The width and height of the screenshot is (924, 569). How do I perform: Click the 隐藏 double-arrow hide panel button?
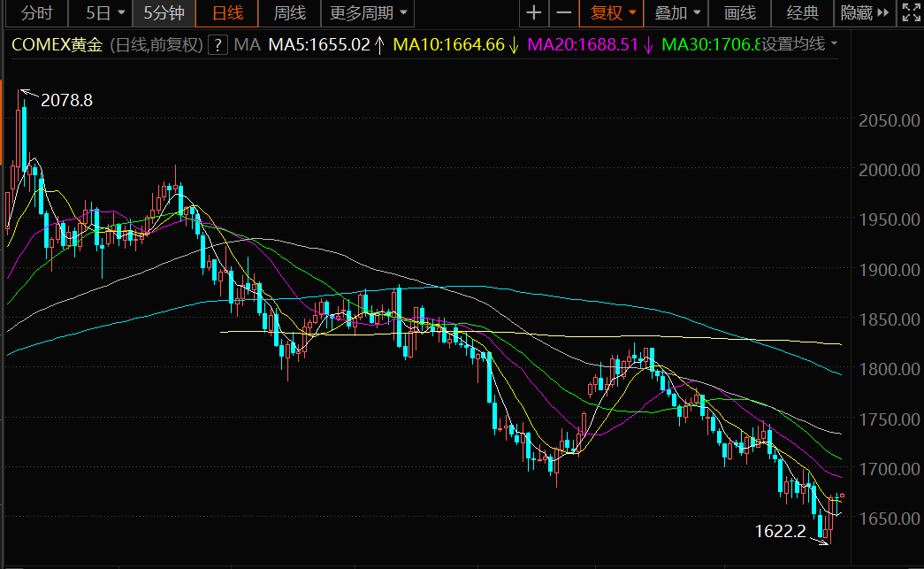(x=864, y=13)
